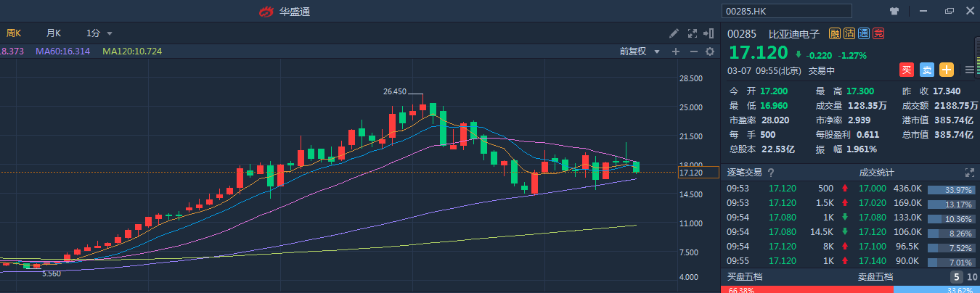Select the 逐笔交易 tick trades header
Screen dimensions: 980x293
[746, 173]
